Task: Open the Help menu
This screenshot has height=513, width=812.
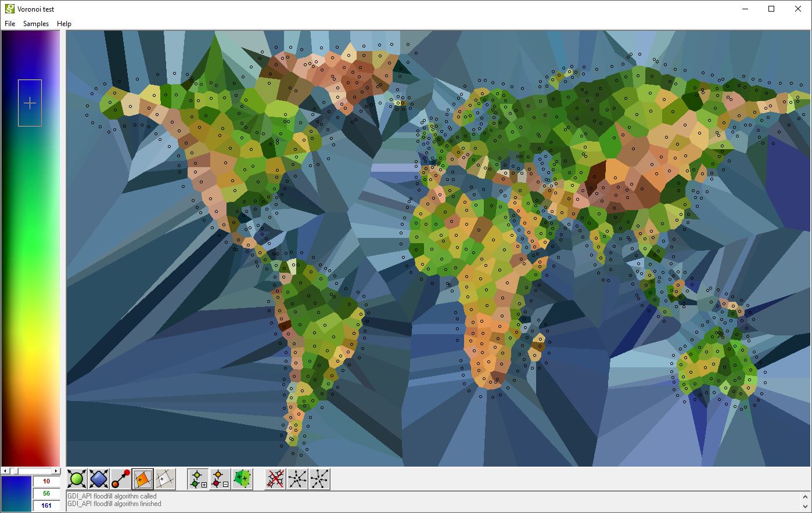Action: pos(64,24)
